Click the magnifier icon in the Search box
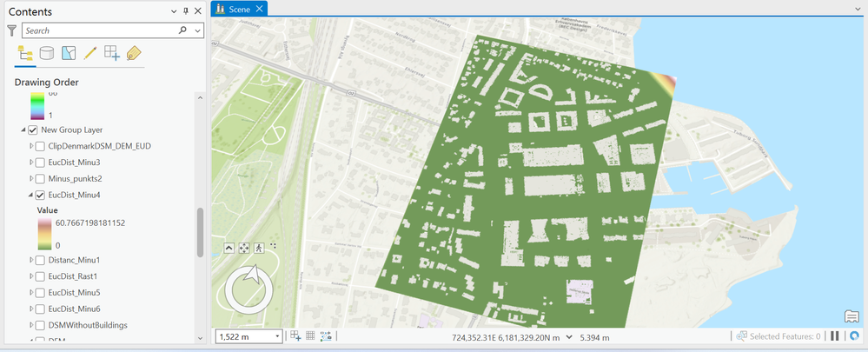This screenshot has width=868, height=352. tap(182, 30)
